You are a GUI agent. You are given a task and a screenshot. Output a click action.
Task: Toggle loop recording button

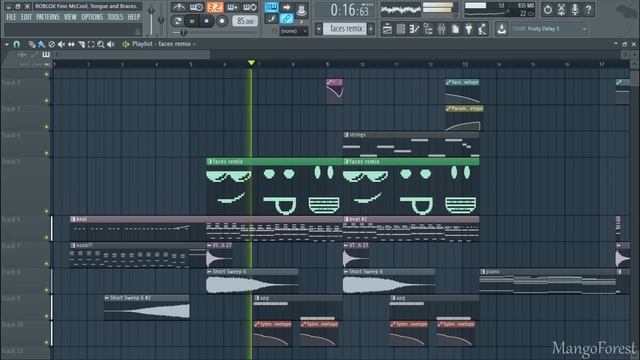point(250,7)
